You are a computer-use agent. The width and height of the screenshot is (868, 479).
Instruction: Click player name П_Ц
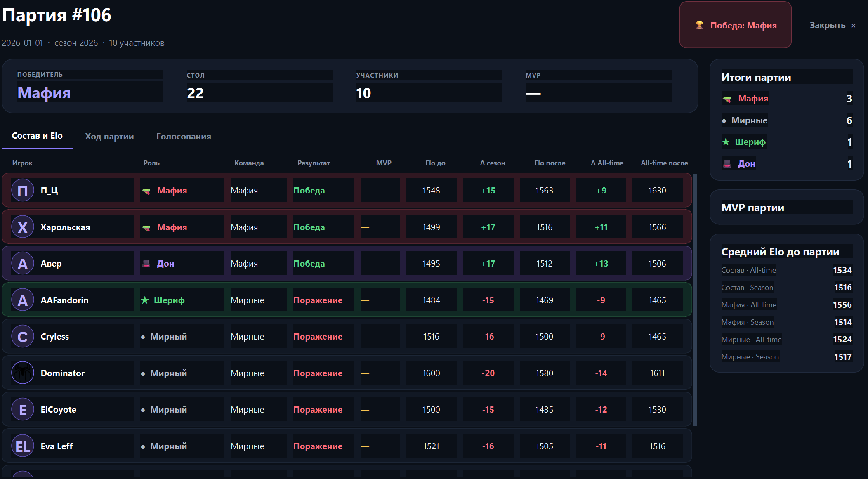point(49,190)
